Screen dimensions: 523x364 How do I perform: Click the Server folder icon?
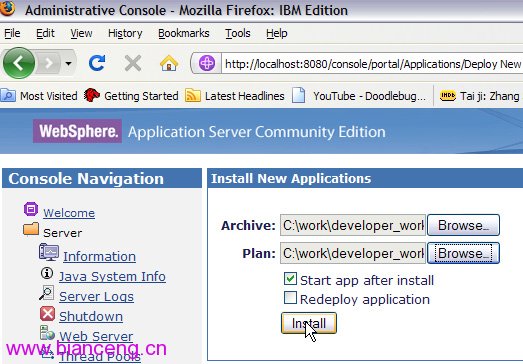[31, 229]
